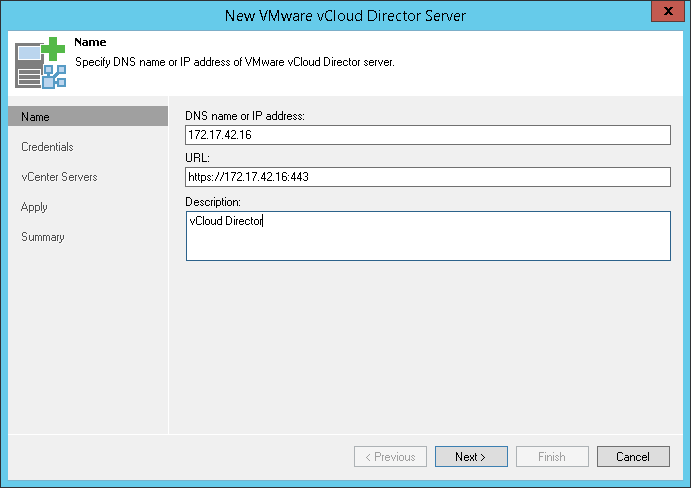The height and width of the screenshot is (488, 691).
Task: Click the "Description:" label
Action: (x=214, y=201)
